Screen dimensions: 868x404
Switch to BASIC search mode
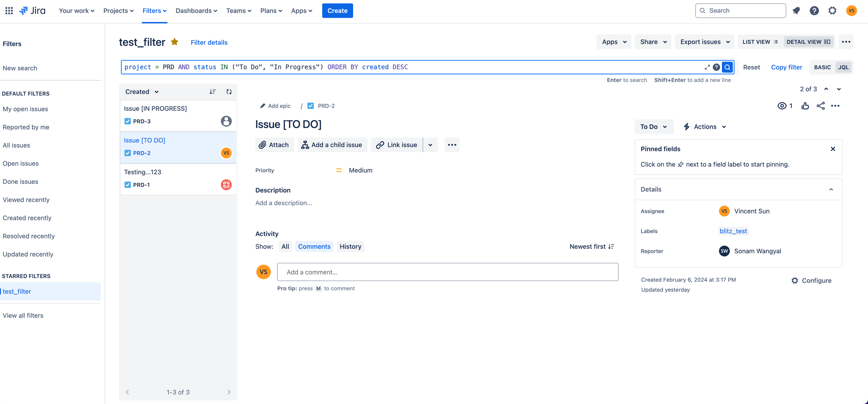point(822,67)
